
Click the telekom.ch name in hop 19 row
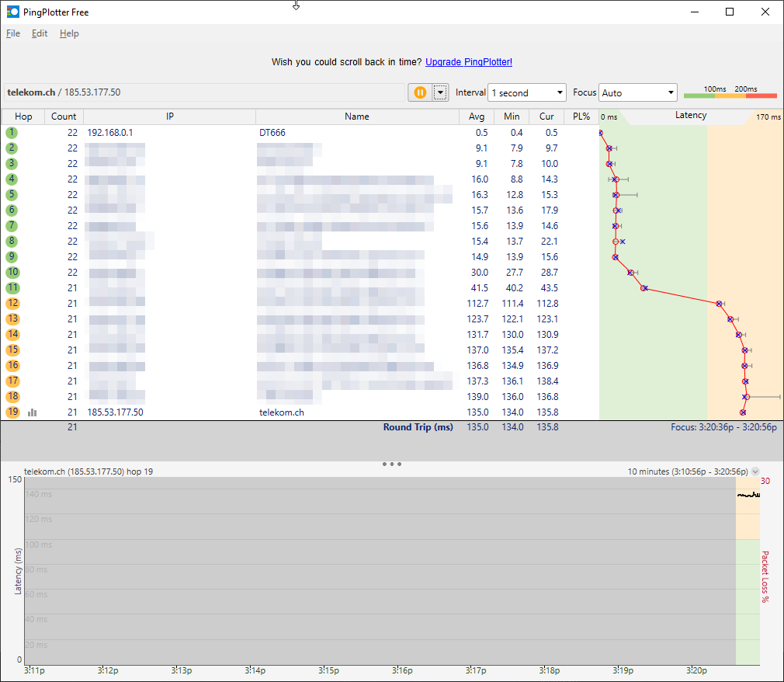282,412
